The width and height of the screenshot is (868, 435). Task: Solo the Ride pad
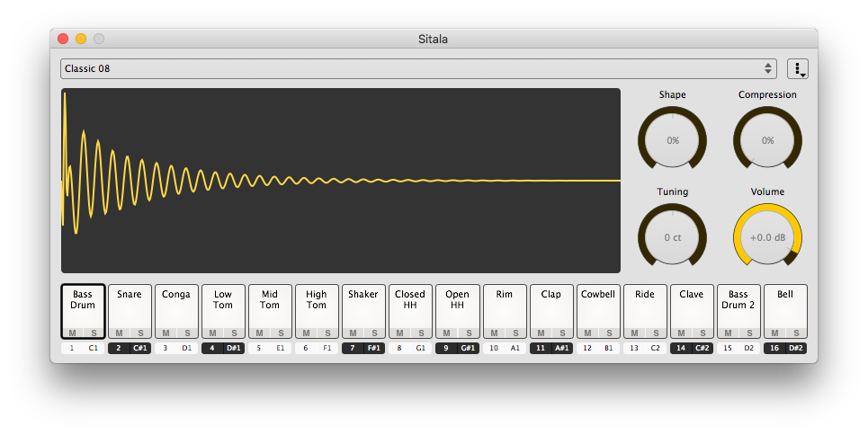(656, 333)
